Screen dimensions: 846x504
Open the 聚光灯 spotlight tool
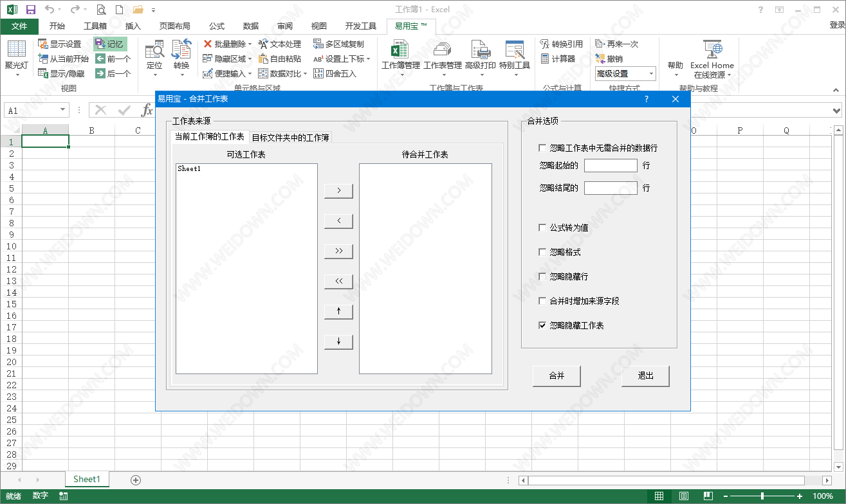(x=17, y=58)
